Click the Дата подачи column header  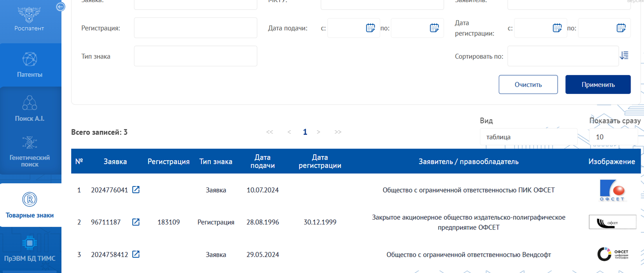(263, 161)
